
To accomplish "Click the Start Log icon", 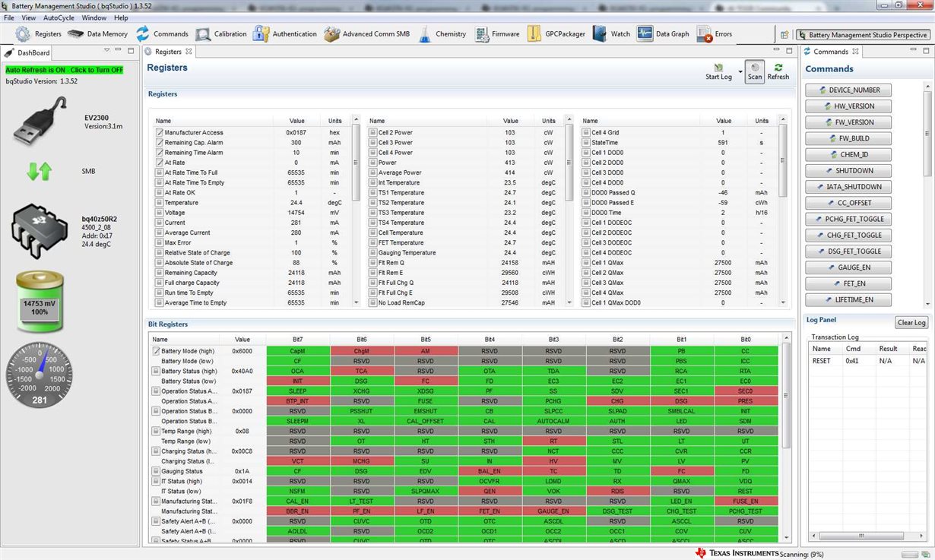I will 718,68.
